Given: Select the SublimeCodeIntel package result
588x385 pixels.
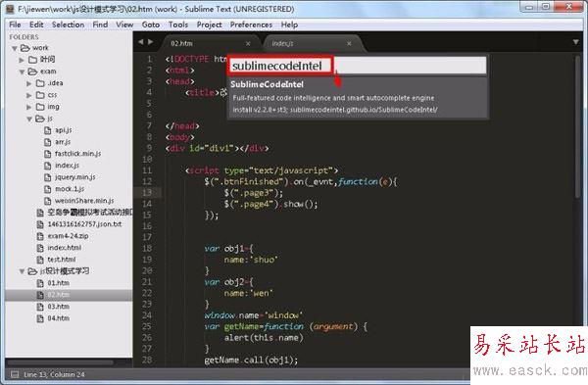Looking at the screenshot, I should tap(358, 97).
